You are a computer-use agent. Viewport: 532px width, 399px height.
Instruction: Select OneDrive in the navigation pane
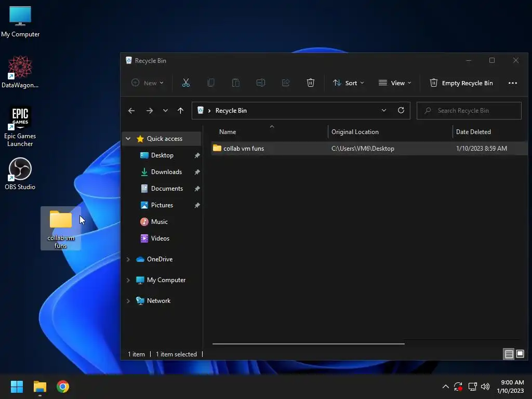[159, 259]
